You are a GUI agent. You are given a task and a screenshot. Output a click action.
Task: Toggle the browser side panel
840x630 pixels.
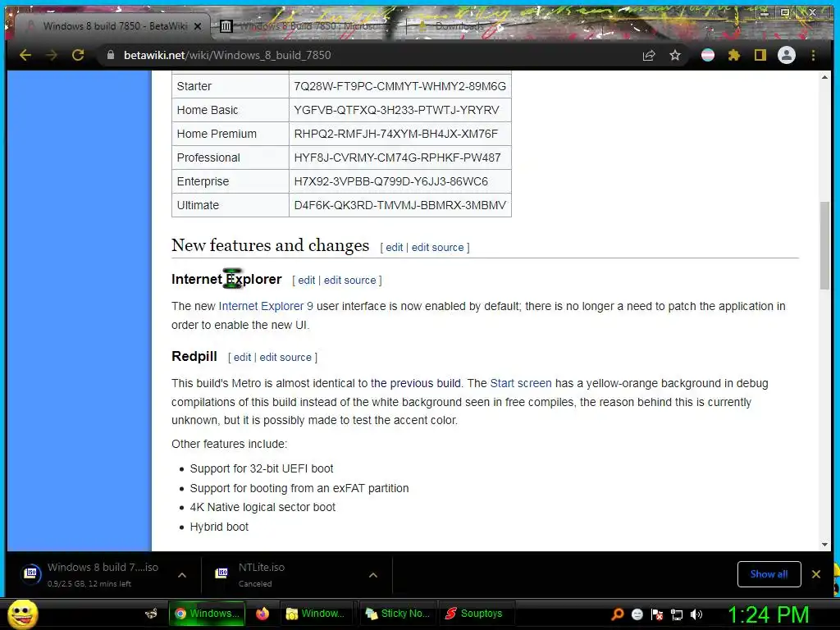pos(760,55)
